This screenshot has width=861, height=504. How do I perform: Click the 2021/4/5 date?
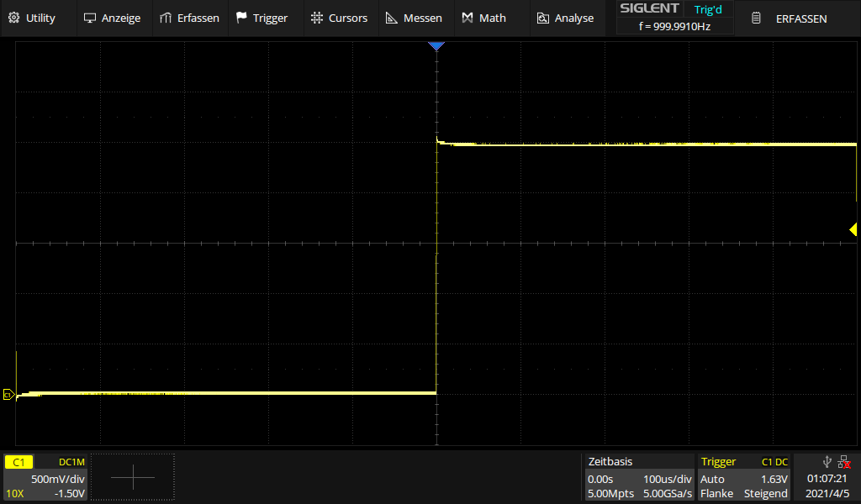827,494
